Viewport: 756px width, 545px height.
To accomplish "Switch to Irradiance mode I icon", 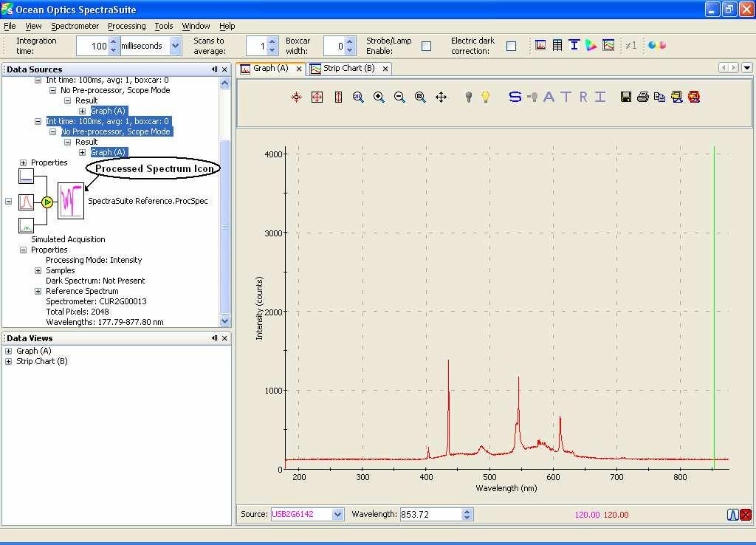I will (599, 97).
